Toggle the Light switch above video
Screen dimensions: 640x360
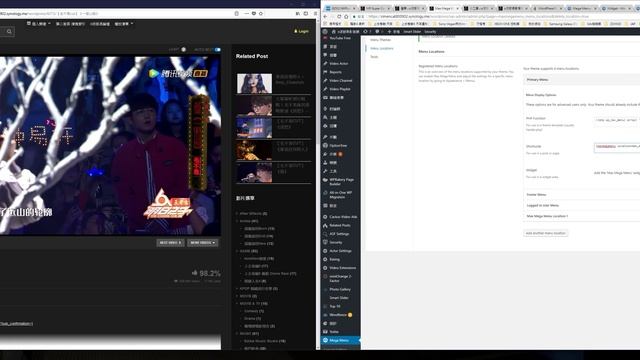pyautogui.click(x=183, y=50)
